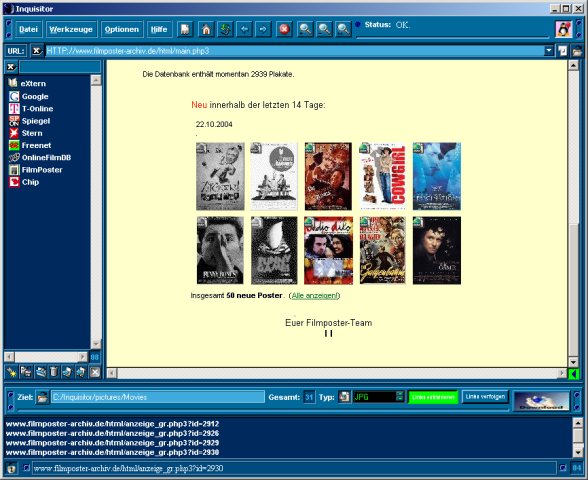This screenshot has width=588, height=480.
Task: Open the Hilfe menu
Action: click(x=159, y=29)
